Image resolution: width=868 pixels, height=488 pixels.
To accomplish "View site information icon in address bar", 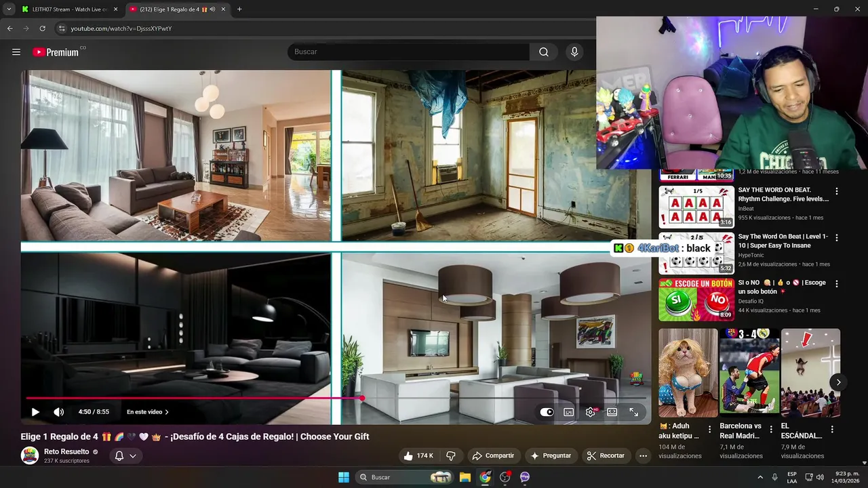I will (62, 28).
